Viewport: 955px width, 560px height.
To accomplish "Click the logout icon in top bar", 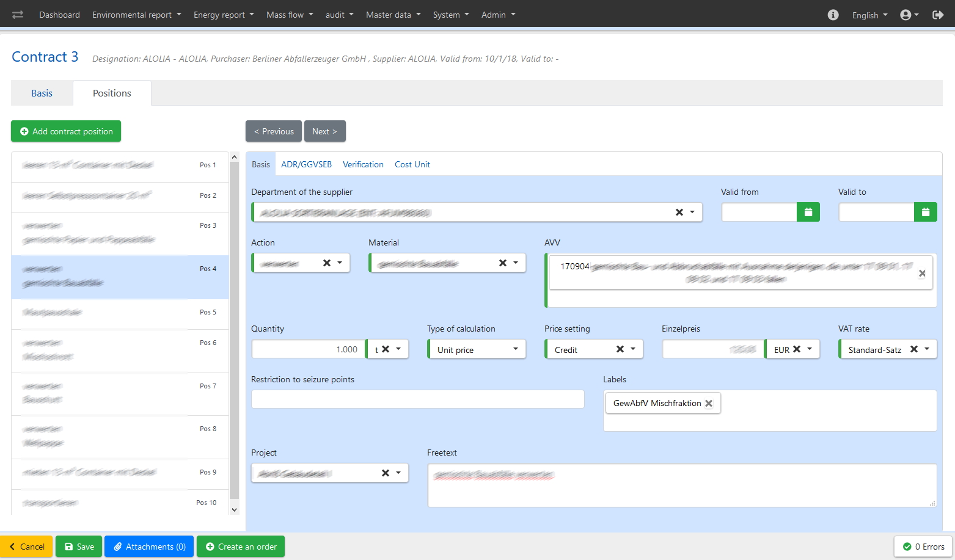I will pyautogui.click(x=938, y=15).
